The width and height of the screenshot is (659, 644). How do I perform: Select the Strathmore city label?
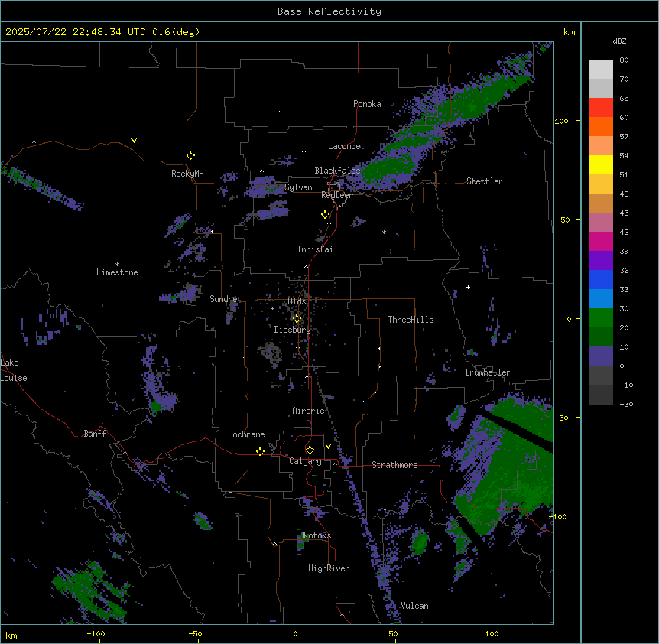394,465
